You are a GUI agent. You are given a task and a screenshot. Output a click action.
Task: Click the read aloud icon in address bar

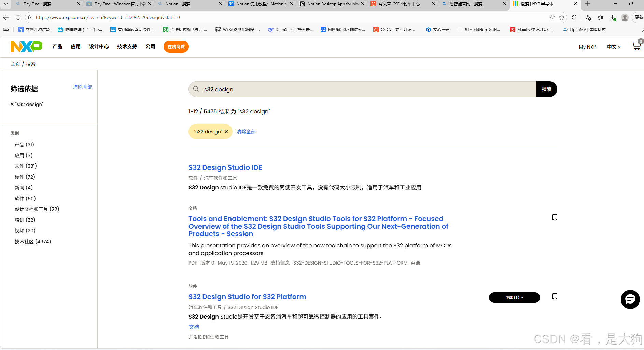[552, 17]
